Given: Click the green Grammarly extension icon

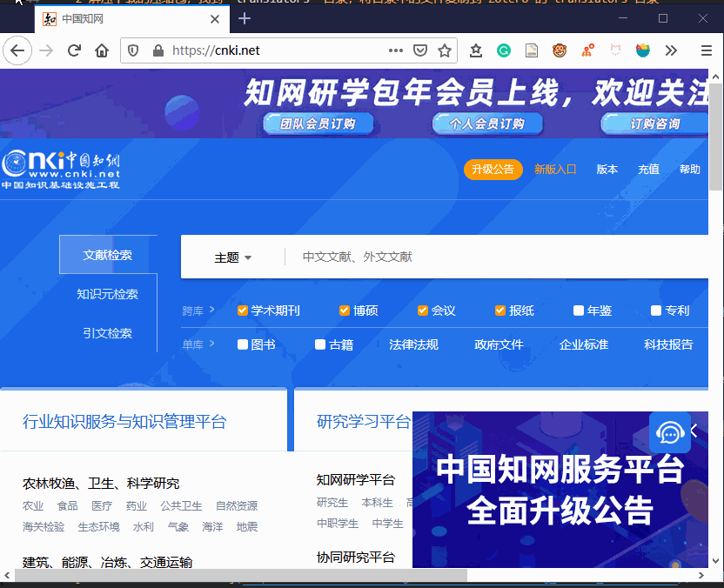Looking at the screenshot, I should click(504, 50).
